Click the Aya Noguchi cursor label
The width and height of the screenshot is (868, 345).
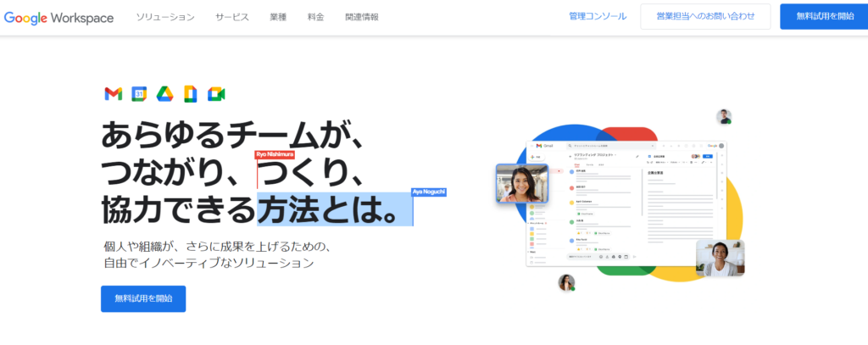[428, 192]
